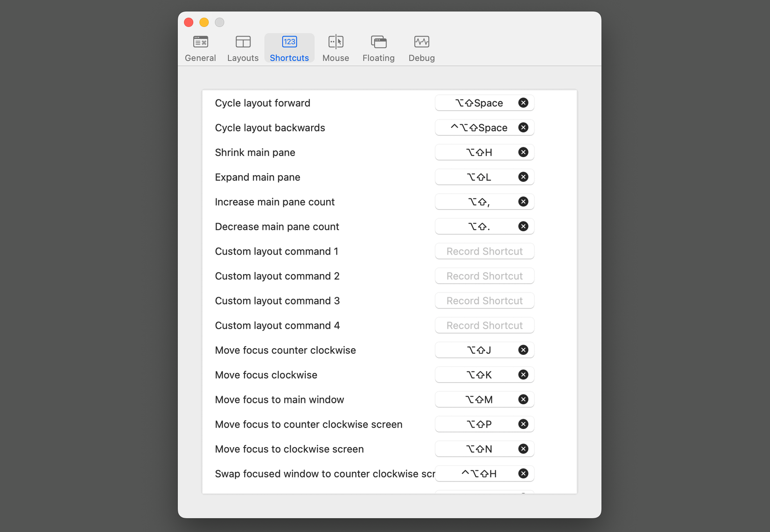Remove the Shrink main pane shortcut
The image size is (770, 532).
click(523, 152)
